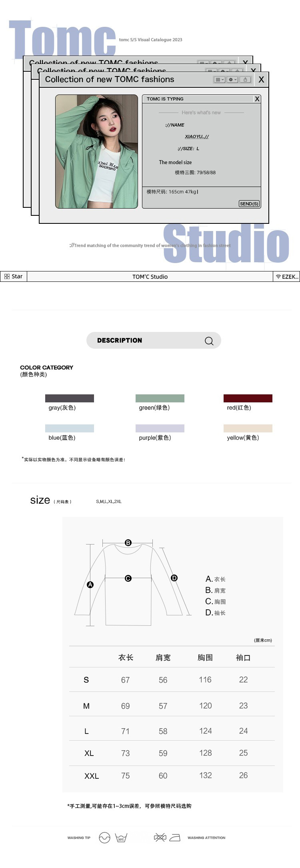Click the Star grid icon in the status bar
The width and height of the screenshot is (300, 868).
click(7, 277)
